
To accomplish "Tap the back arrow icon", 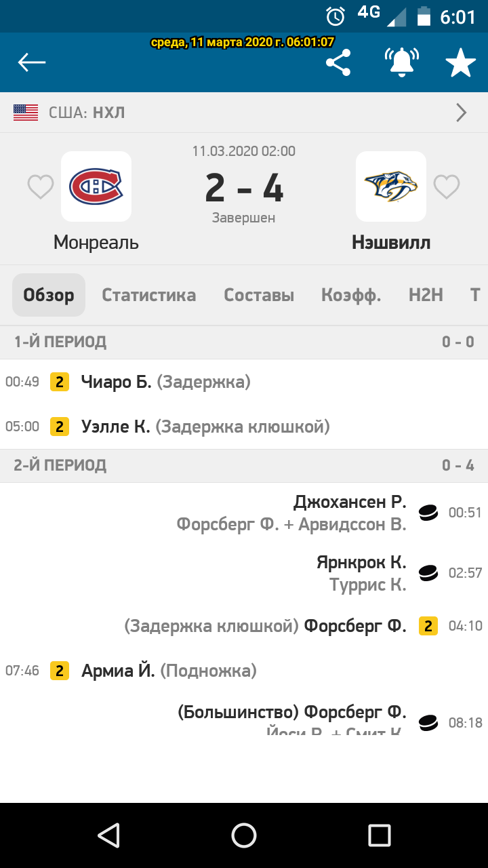I will coord(31,63).
